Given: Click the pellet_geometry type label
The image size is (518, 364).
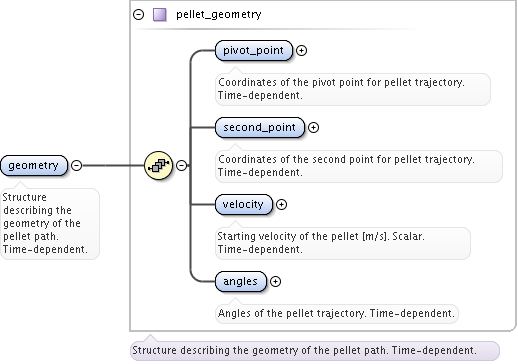Looking at the screenshot, I should (x=219, y=15).
